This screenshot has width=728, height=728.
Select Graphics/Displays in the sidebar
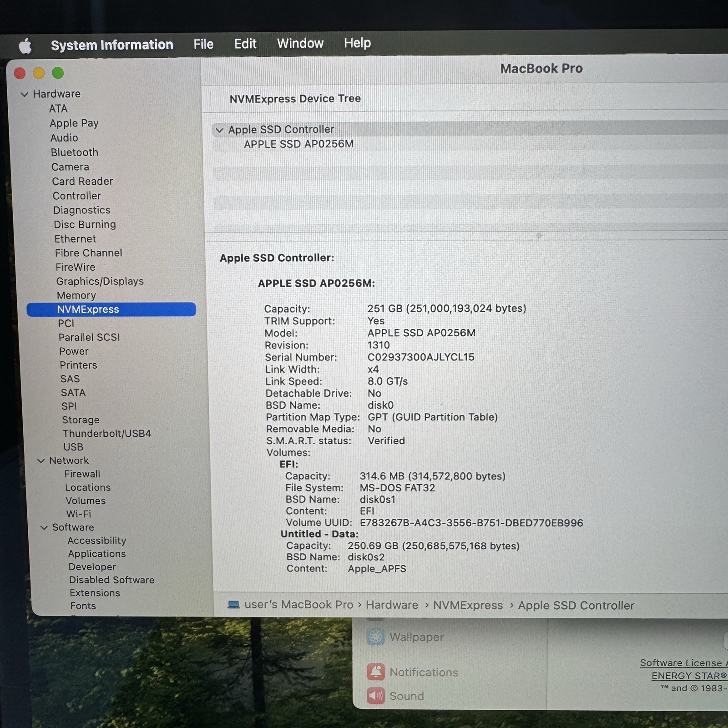coord(100,281)
